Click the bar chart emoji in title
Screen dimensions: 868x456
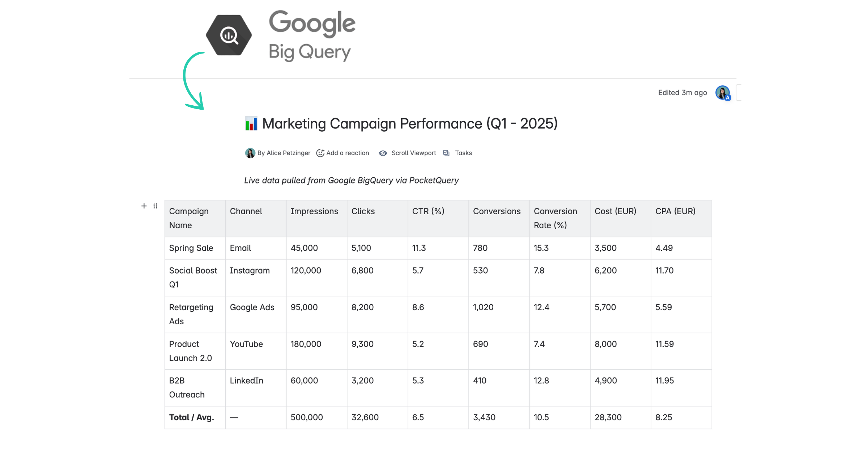(x=251, y=124)
